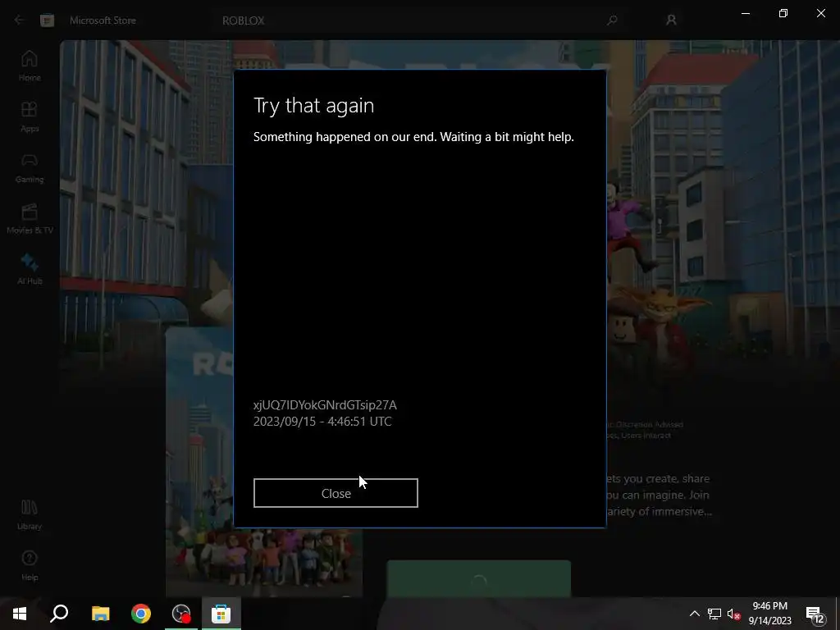Image resolution: width=840 pixels, height=630 pixels.
Task: Restore down the Microsoft Store window
Action: point(783,13)
